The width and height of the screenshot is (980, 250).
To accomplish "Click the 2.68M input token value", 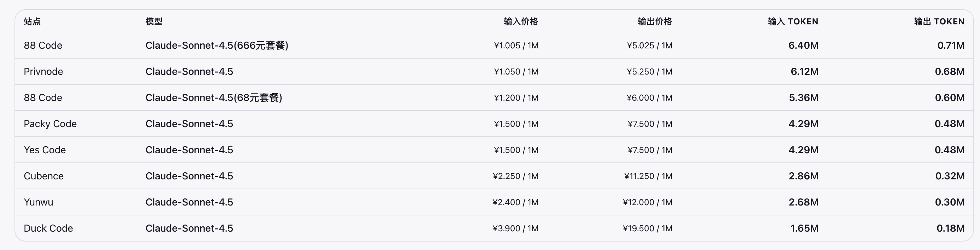I will [x=803, y=202].
